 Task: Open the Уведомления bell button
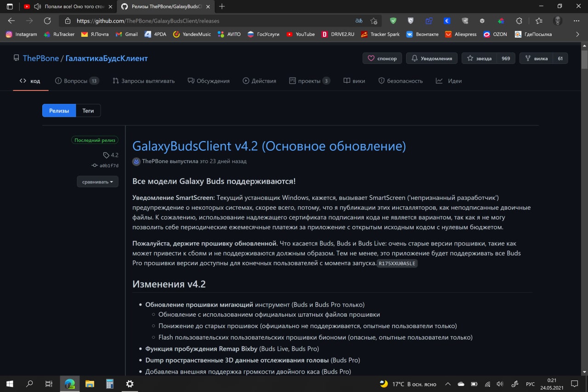click(432, 58)
